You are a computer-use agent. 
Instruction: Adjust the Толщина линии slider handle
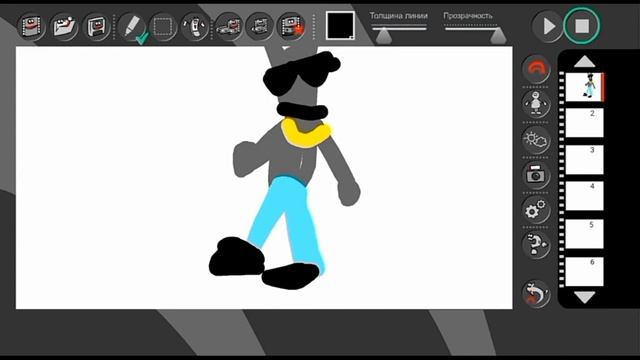coord(384,36)
